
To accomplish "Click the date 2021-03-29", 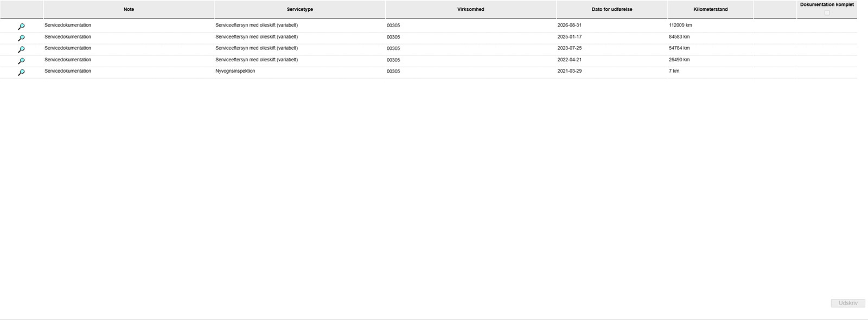I will coord(569,71).
